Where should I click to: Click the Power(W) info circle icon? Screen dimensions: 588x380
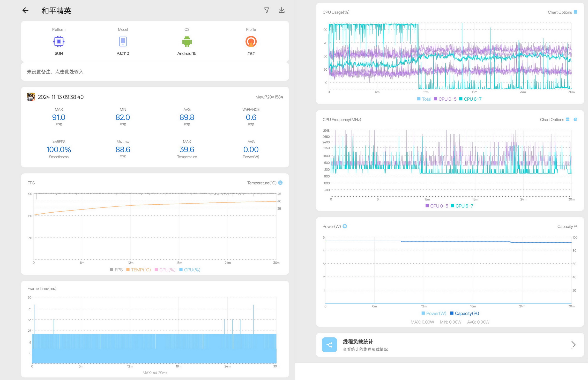coord(345,226)
